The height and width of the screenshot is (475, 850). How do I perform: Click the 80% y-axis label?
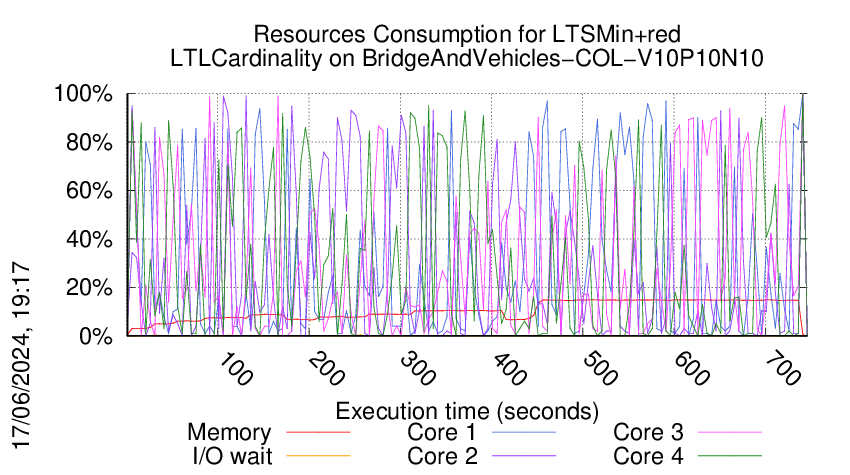pyautogui.click(x=89, y=143)
